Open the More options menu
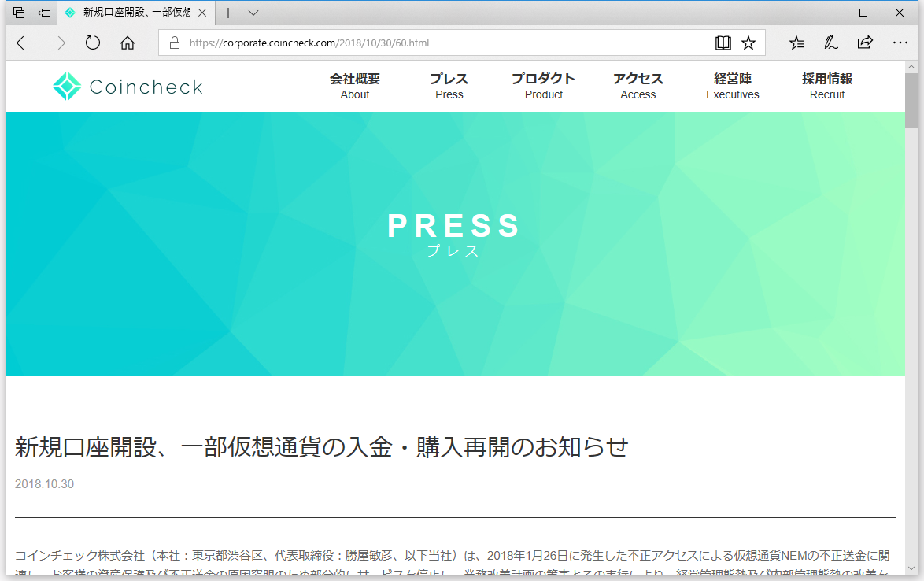924x581 pixels. point(900,43)
